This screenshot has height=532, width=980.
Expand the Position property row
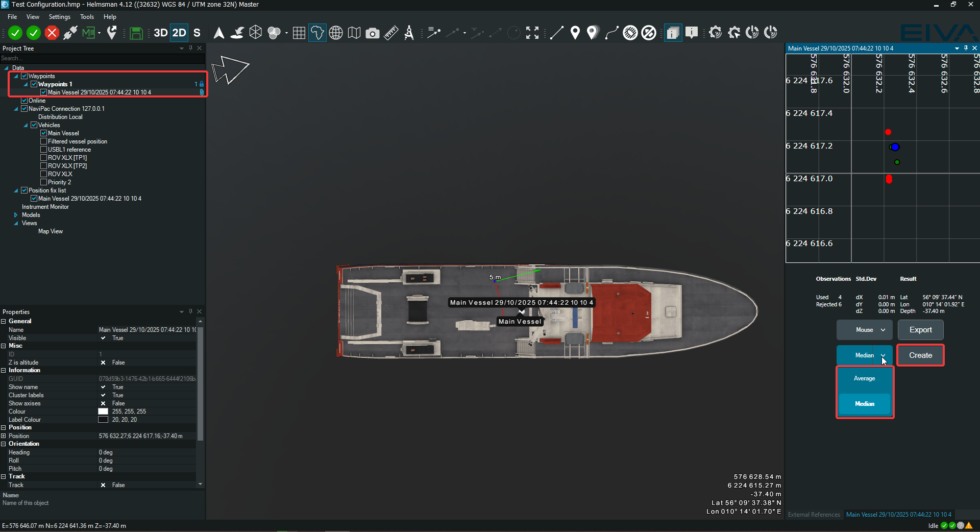pos(4,436)
